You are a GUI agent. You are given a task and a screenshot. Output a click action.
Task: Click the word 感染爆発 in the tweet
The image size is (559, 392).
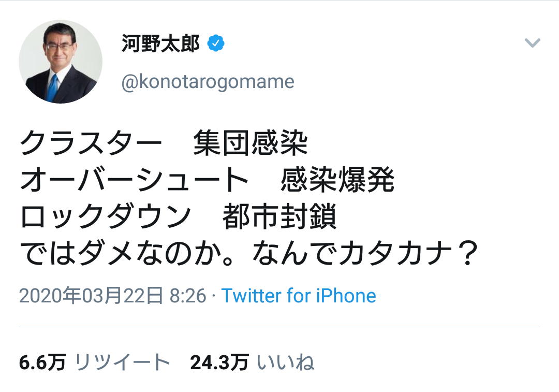[x=337, y=181]
